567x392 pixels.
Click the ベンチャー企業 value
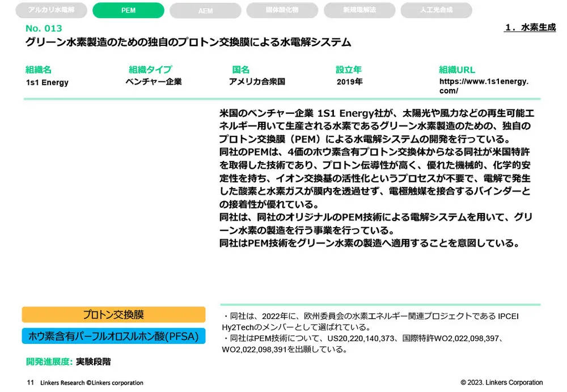pyautogui.click(x=154, y=82)
